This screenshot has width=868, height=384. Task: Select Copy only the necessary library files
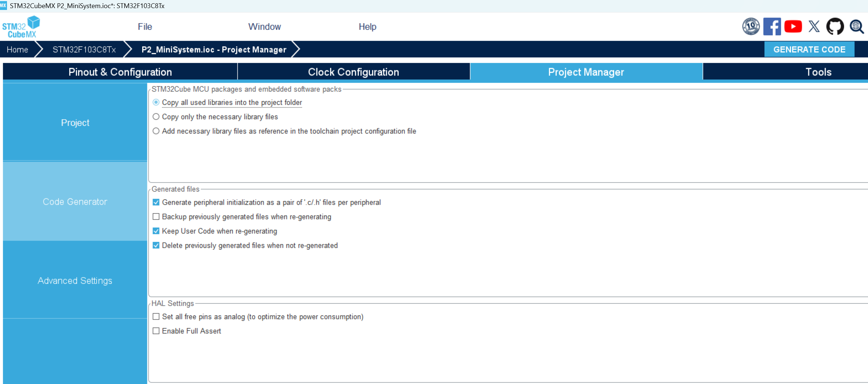pyautogui.click(x=156, y=117)
